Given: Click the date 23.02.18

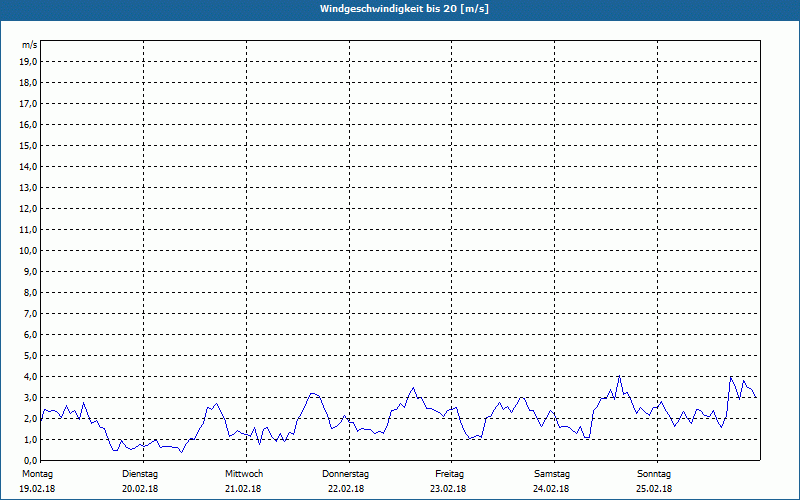Looking at the screenshot, I should [x=448, y=489].
